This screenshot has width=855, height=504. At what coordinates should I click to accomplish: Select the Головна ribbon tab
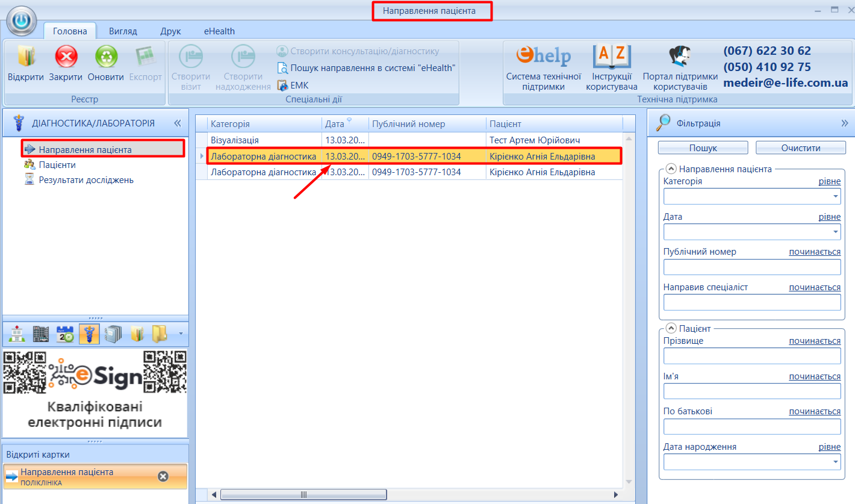[70, 31]
